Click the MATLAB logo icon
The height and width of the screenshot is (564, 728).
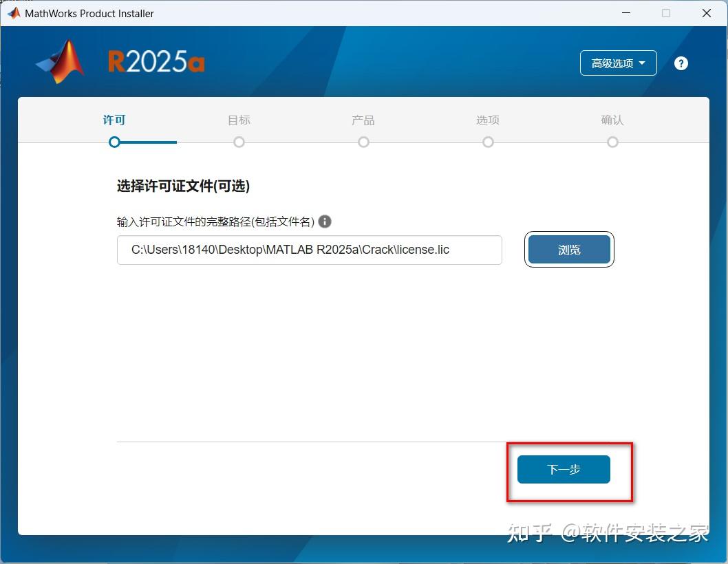coord(60,61)
